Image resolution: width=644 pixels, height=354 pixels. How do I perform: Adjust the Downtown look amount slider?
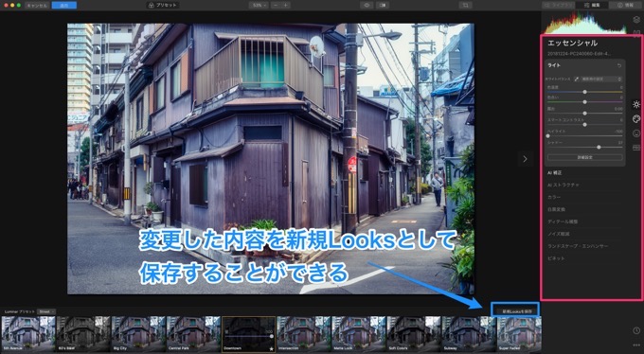[248, 336]
